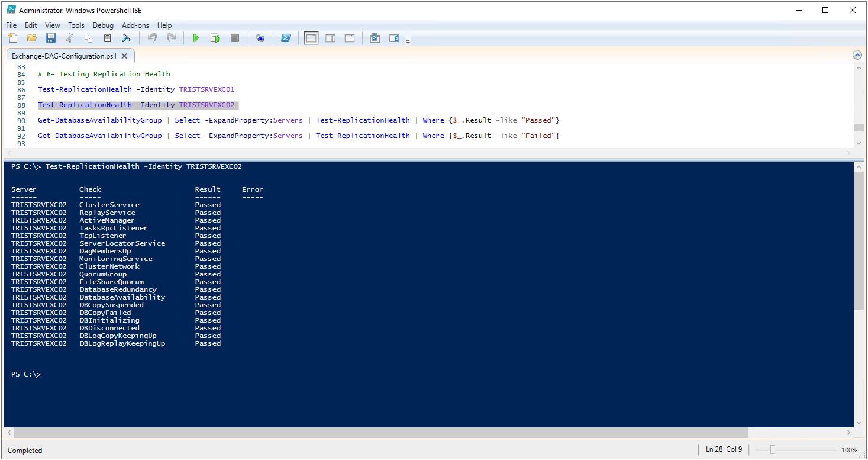This screenshot has height=460, width=868.
Task: Click the console pane vertical scrollbar thumb
Action: pyautogui.click(x=859, y=240)
